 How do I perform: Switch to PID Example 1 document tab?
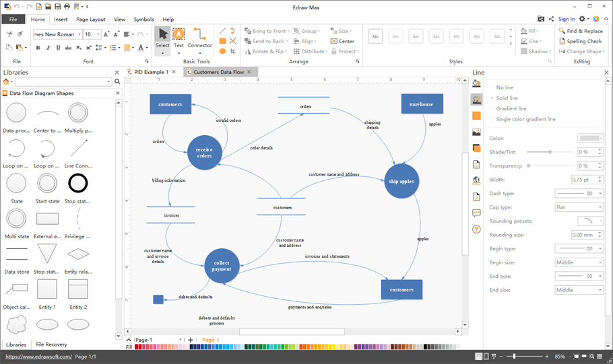point(151,72)
